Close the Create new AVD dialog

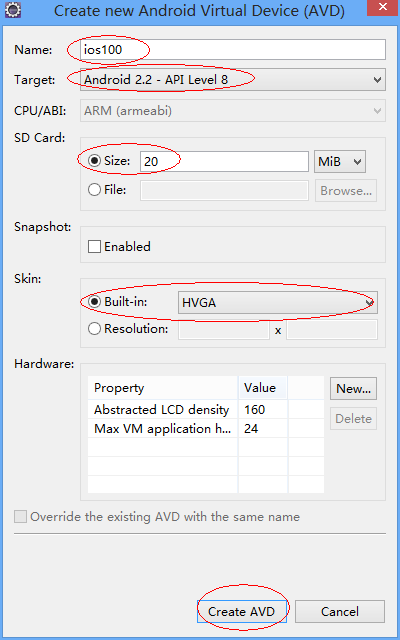[382, 7]
